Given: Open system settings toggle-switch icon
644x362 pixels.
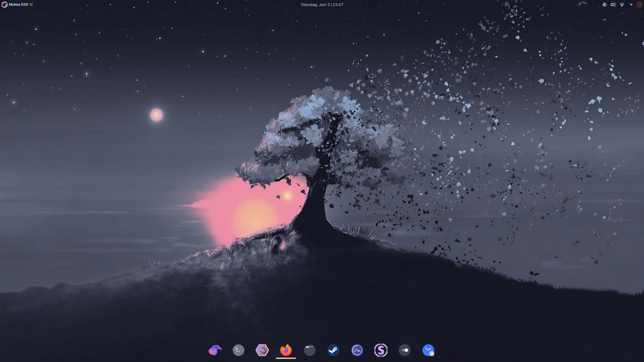Looking at the screenshot, I should coord(405,350).
